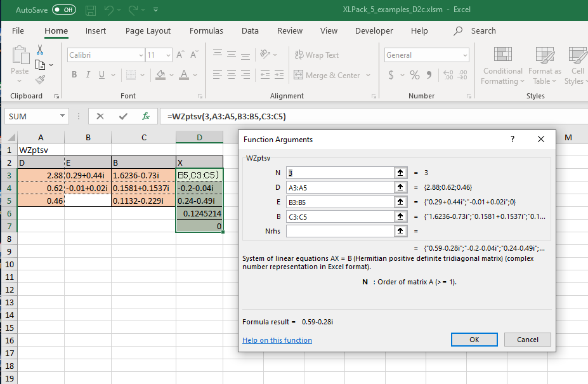Open the File menu

coord(18,30)
